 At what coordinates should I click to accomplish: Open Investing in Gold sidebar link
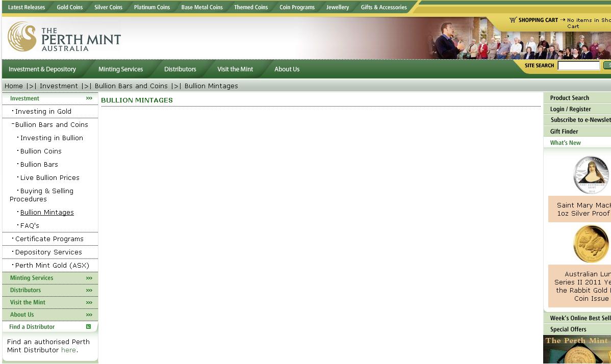(43, 111)
